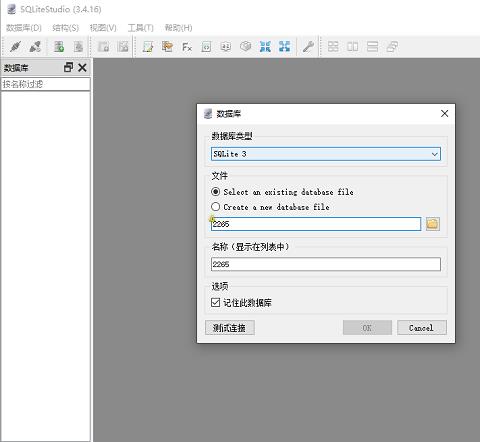Open the 视图(V) menu
Viewport: 480px width, 442px height.
[103, 28]
